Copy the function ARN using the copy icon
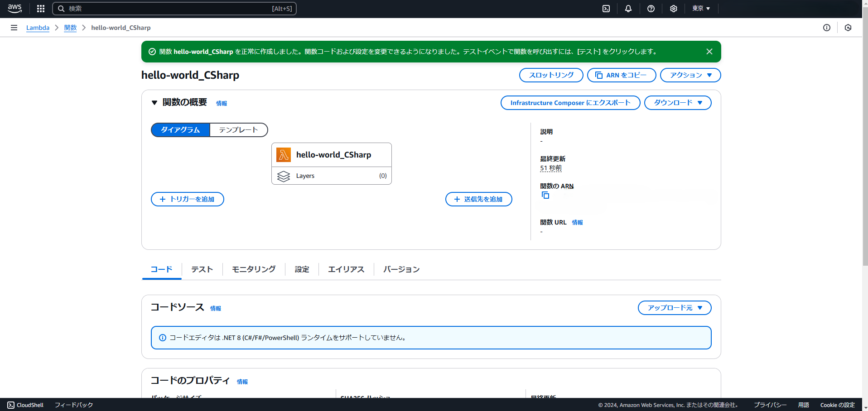This screenshot has width=868, height=411. click(545, 195)
